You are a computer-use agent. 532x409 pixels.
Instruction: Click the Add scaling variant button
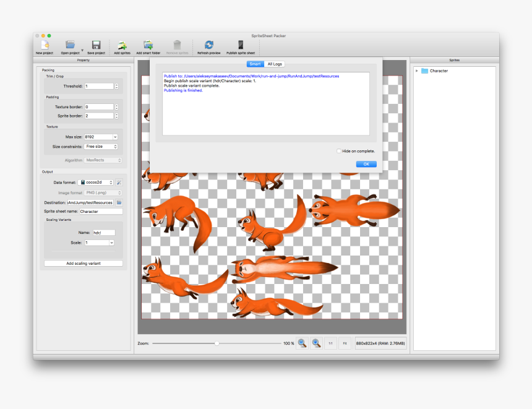coord(83,264)
